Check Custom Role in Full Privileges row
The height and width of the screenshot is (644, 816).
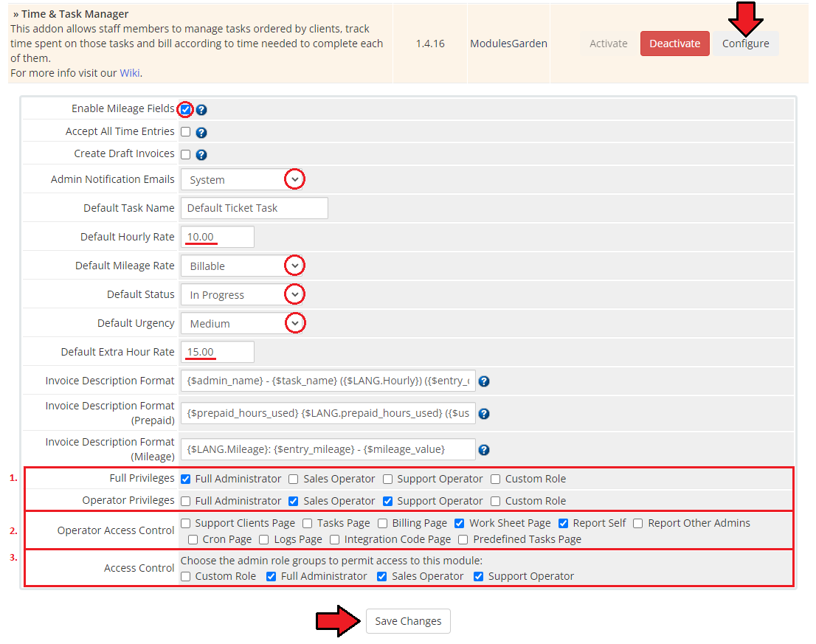pos(496,479)
